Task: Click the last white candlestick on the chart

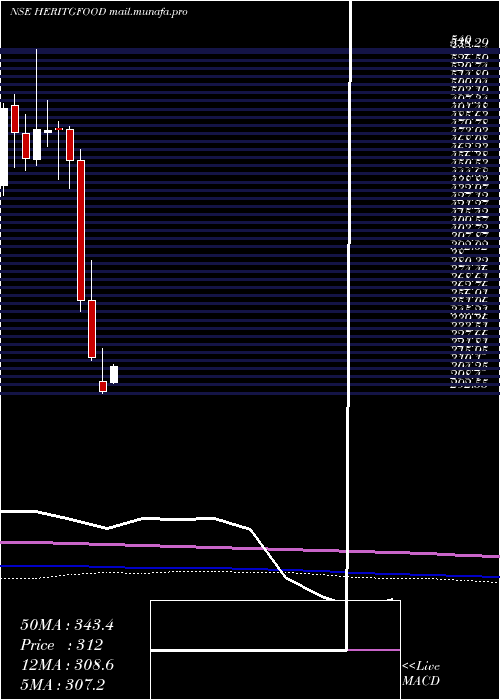Action: click(114, 374)
